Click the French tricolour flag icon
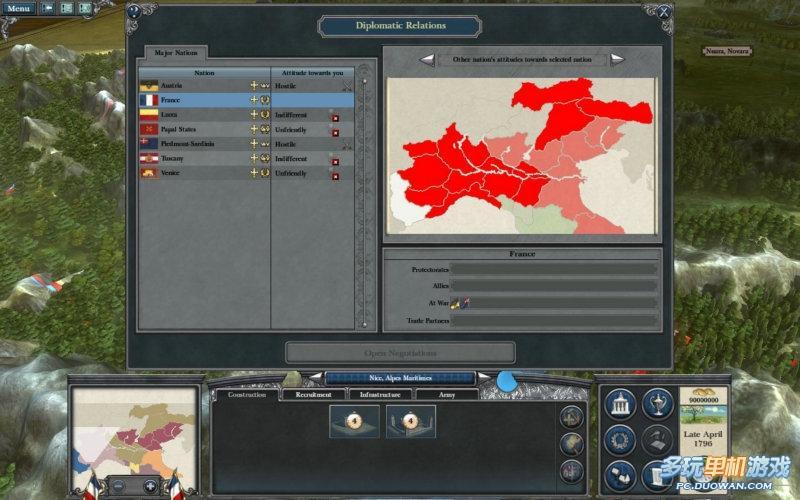The width and height of the screenshot is (800, 500). tap(149, 100)
